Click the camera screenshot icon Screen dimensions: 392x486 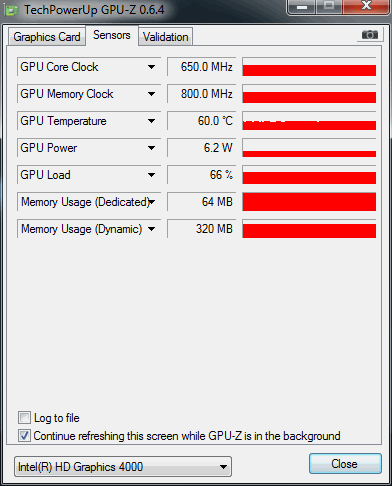[x=370, y=34]
